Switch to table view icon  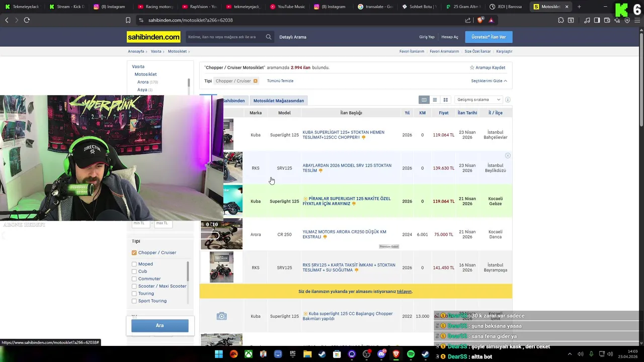424,100
